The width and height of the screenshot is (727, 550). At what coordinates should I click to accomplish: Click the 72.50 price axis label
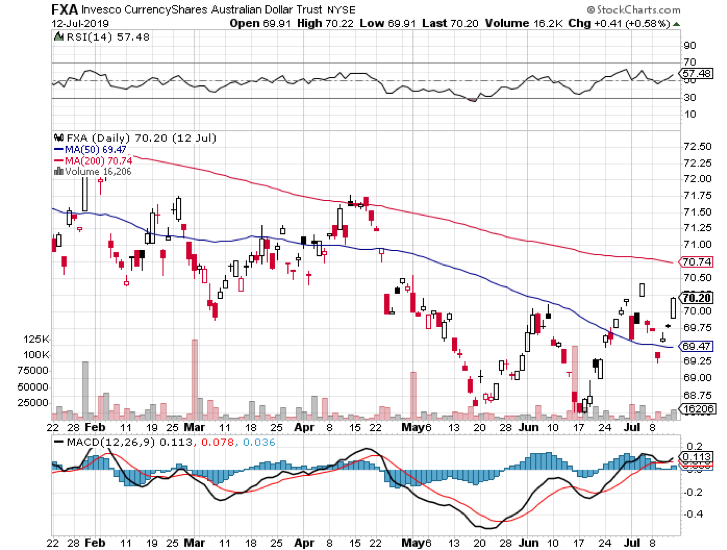pyautogui.click(x=698, y=147)
